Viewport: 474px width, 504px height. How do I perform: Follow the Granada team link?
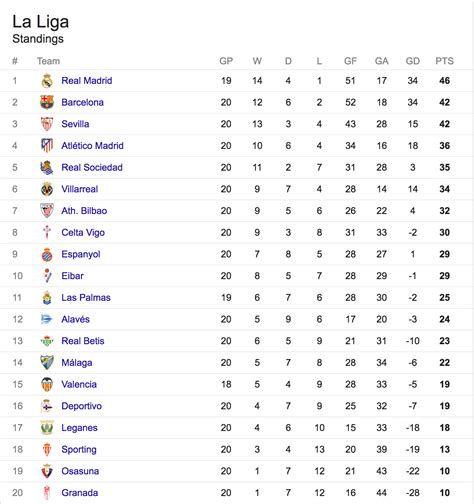pos(80,493)
